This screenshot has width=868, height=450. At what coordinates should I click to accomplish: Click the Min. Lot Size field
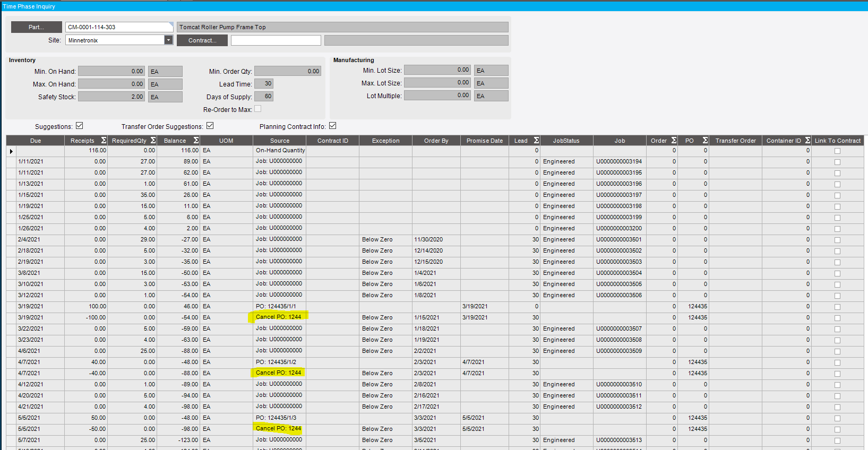[x=437, y=70]
